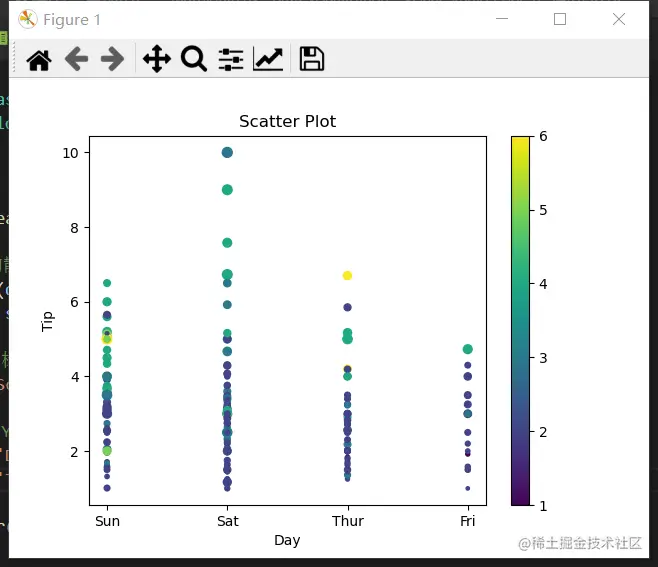Activate the Pan axes tool
Image resolution: width=658 pixels, height=567 pixels.
[x=157, y=59]
